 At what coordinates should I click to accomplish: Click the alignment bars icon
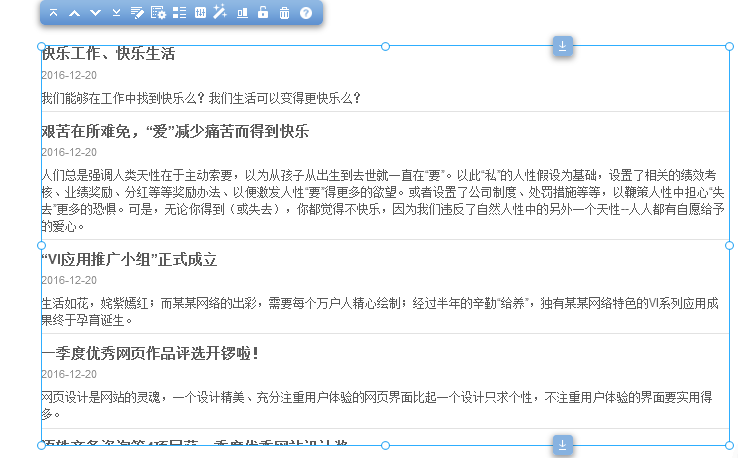click(x=242, y=13)
